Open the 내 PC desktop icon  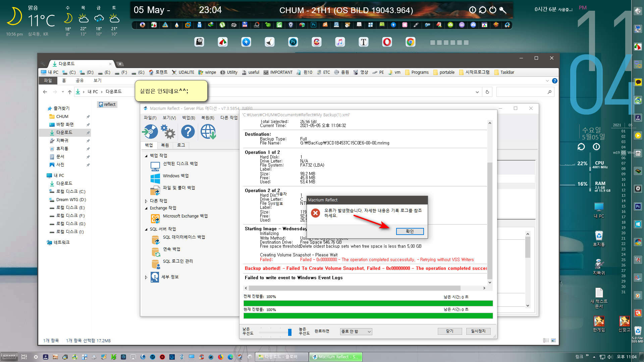coord(599,210)
